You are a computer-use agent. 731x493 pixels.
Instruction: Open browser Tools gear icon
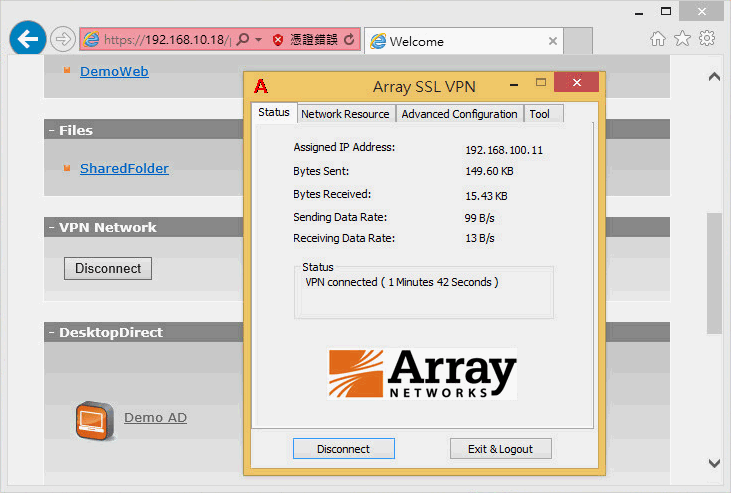point(707,38)
